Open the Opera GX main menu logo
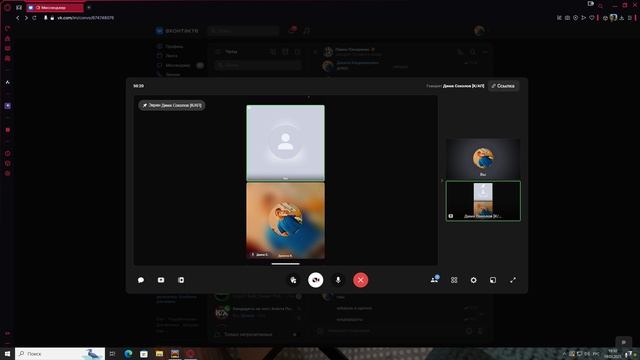Screen dimensions: 640x360 click(7, 7)
